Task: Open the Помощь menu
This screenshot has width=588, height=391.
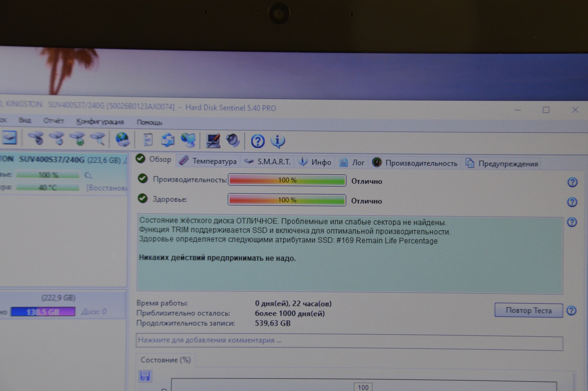Action: (149, 122)
